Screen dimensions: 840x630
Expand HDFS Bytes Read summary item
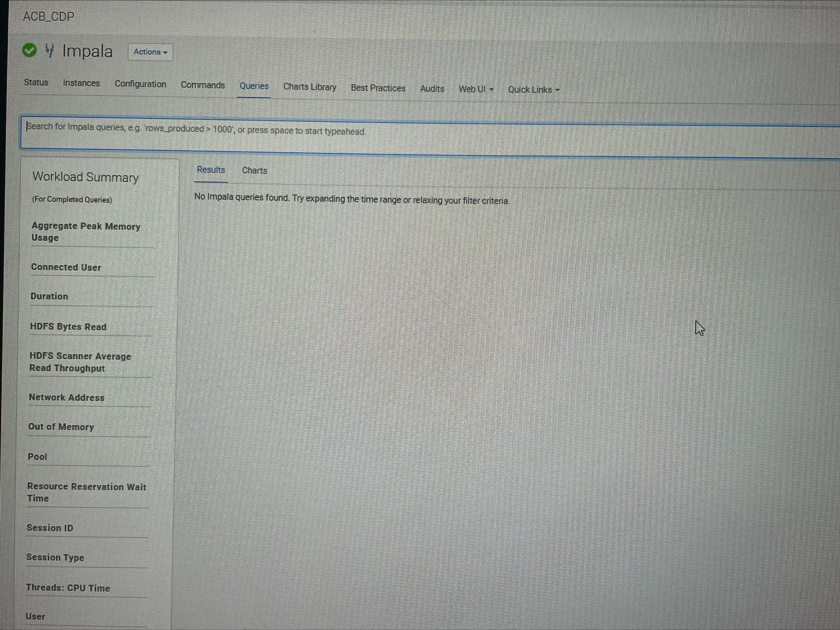point(68,327)
